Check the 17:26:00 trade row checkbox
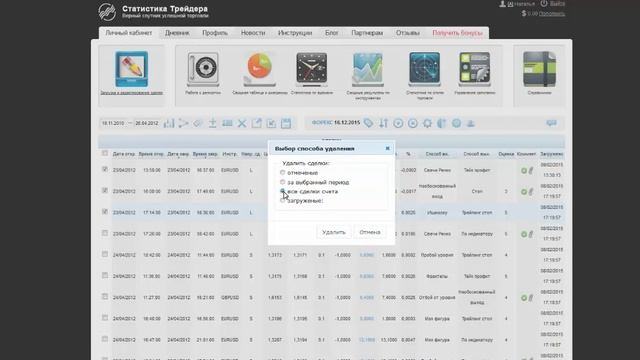 point(105,233)
